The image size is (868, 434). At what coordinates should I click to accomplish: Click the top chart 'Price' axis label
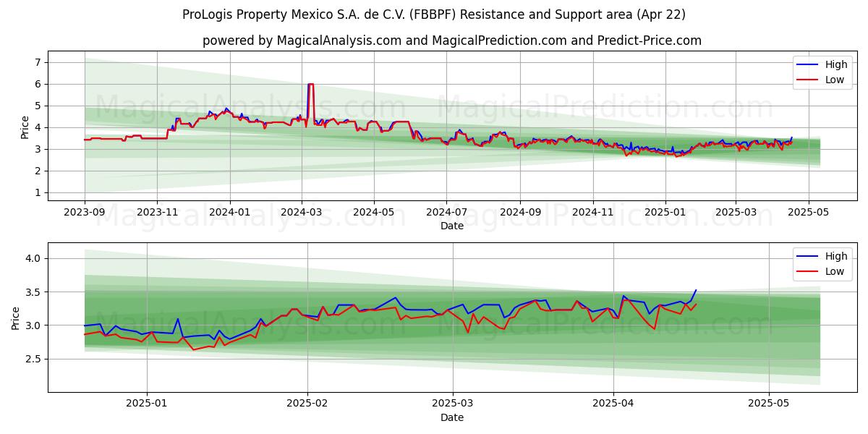(x=25, y=127)
